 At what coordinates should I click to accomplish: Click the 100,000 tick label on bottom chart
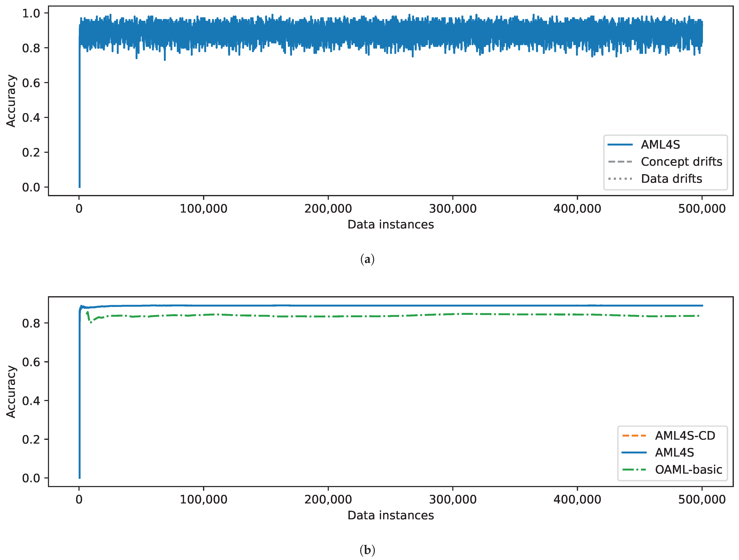coord(203,499)
